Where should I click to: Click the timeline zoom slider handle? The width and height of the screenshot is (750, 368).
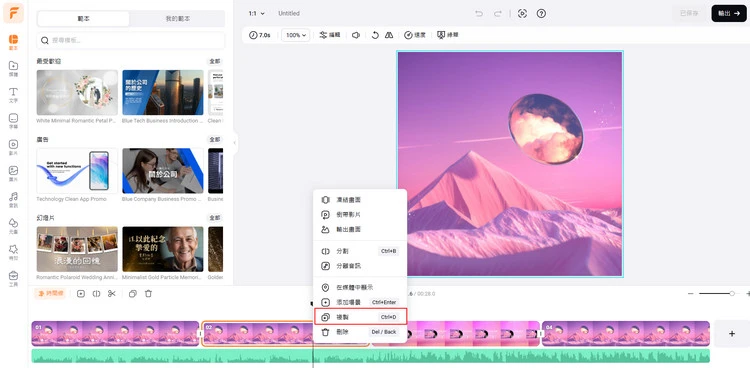click(x=732, y=293)
